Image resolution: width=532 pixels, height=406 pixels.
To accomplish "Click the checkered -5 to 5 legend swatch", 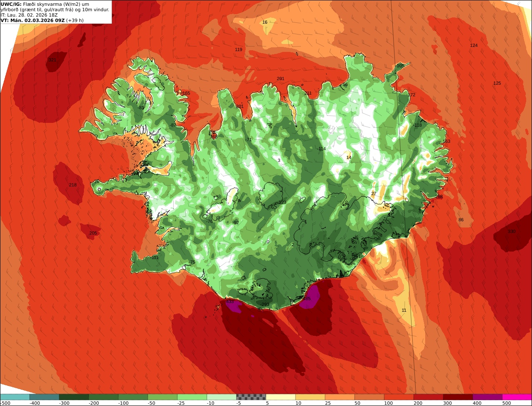I will tap(251, 397).
